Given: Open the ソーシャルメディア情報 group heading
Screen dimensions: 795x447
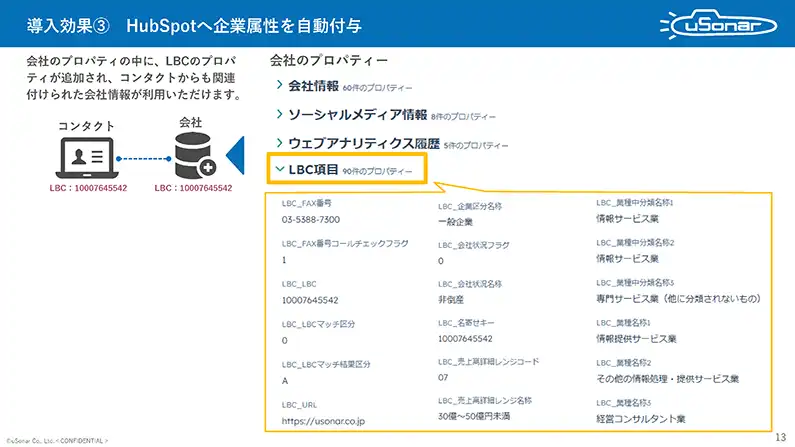Looking at the screenshot, I should (357, 115).
